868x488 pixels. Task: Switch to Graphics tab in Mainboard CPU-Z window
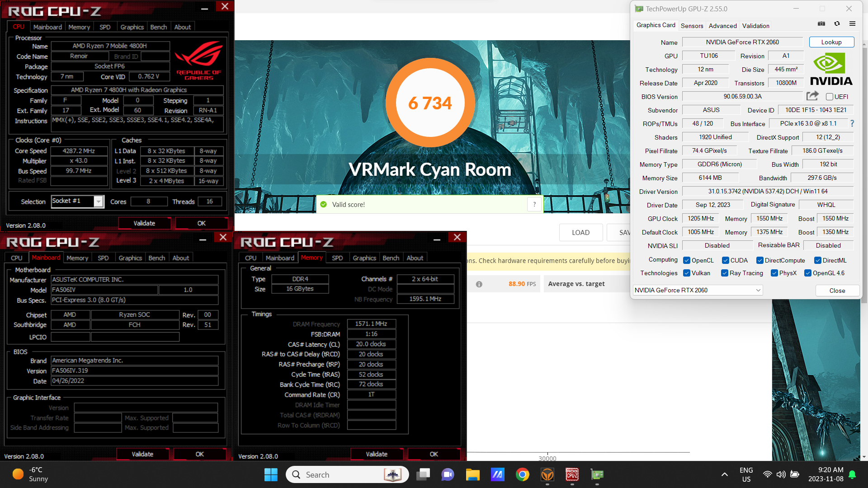(130, 258)
